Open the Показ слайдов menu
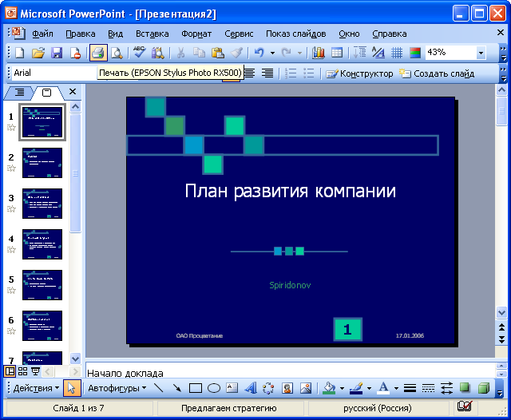The height and width of the screenshot is (420, 511). click(295, 34)
